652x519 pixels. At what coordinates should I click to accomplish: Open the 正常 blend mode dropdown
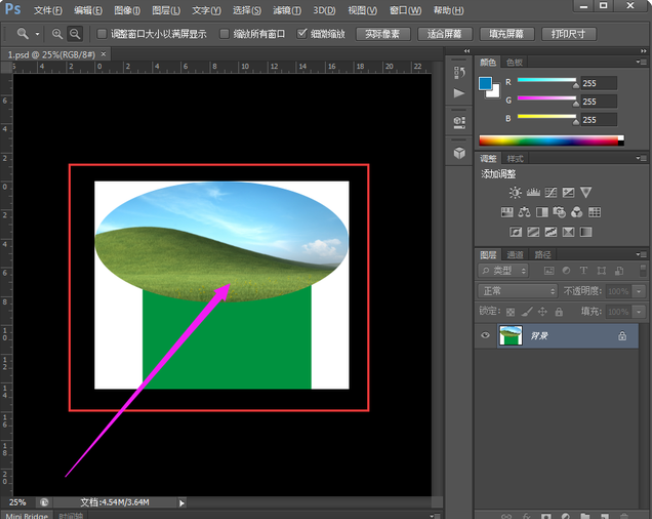tap(518, 291)
